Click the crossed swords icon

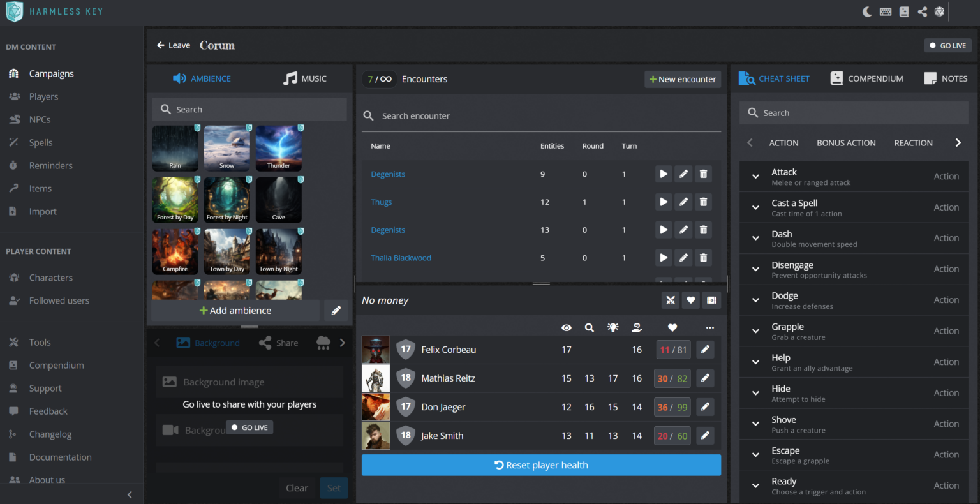(x=671, y=300)
